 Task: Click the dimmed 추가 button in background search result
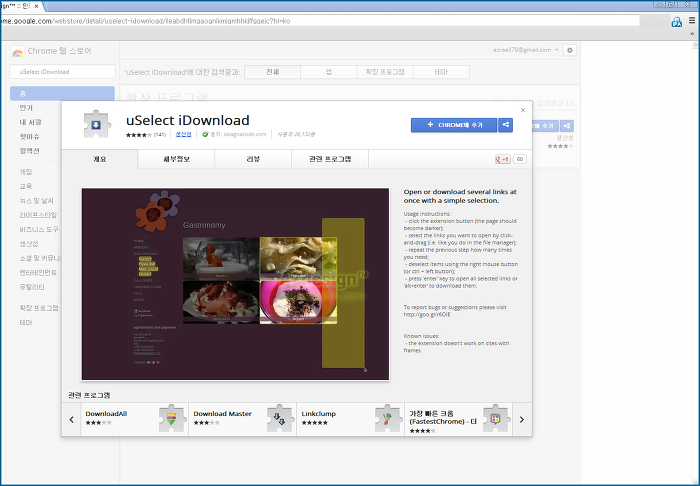pyautogui.click(x=545, y=126)
